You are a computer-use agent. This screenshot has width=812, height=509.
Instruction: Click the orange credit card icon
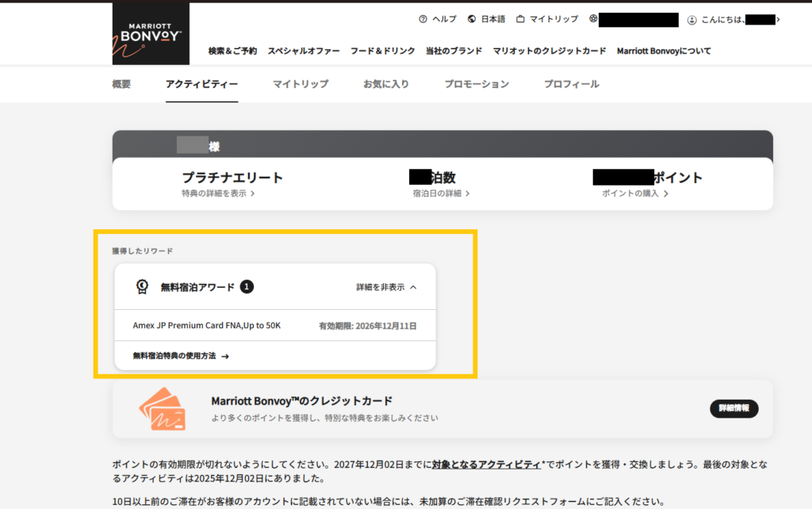point(165,408)
